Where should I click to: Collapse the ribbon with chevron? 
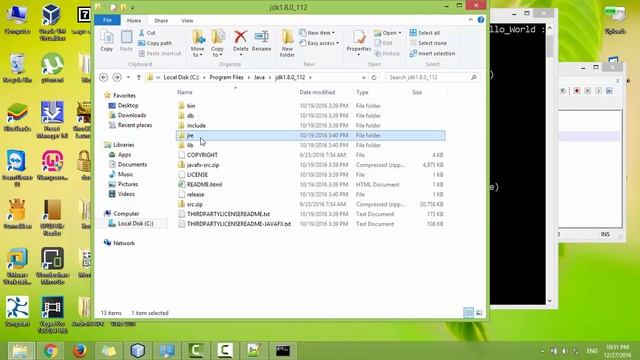[471, 20]
